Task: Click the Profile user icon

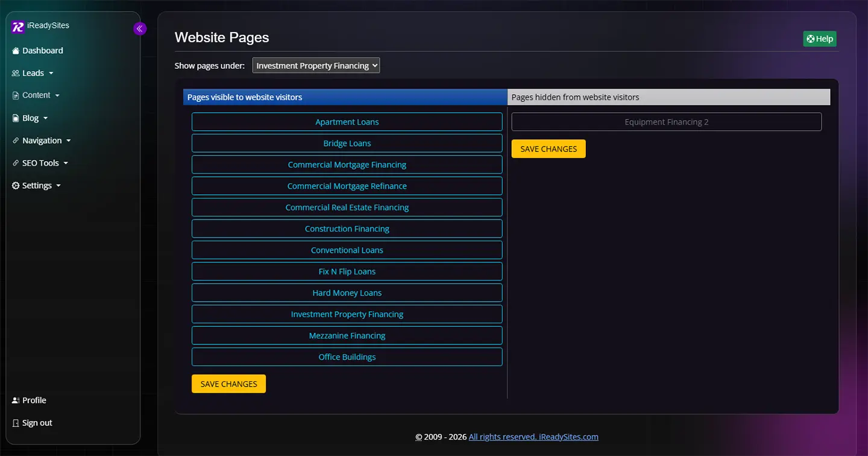Action: (x=16, y=401)
